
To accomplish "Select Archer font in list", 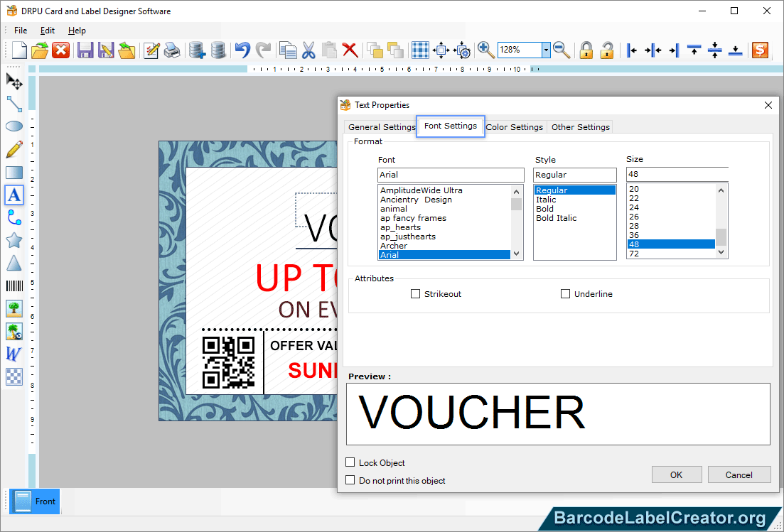I will click(444, 245).
